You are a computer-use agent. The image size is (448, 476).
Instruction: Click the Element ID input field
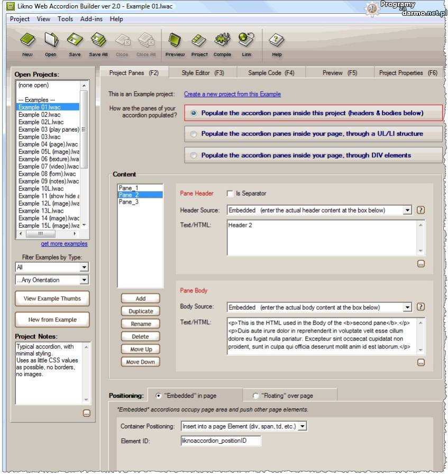coord(221,441)
